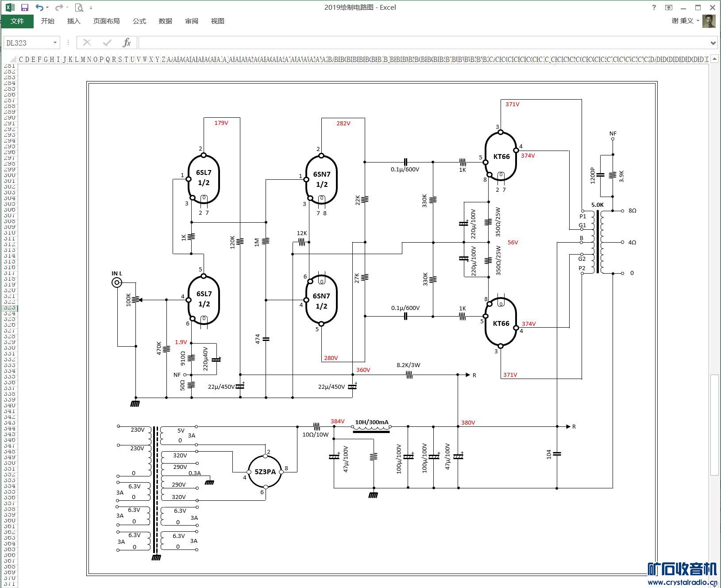The image size is (721, 588).
Task: Click the Redo arrow icon
Action: click(x=59, y=8)
